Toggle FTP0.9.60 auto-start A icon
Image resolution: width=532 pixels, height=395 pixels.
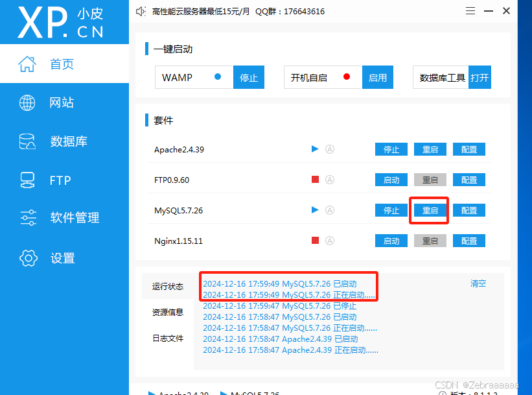[330, 180]
